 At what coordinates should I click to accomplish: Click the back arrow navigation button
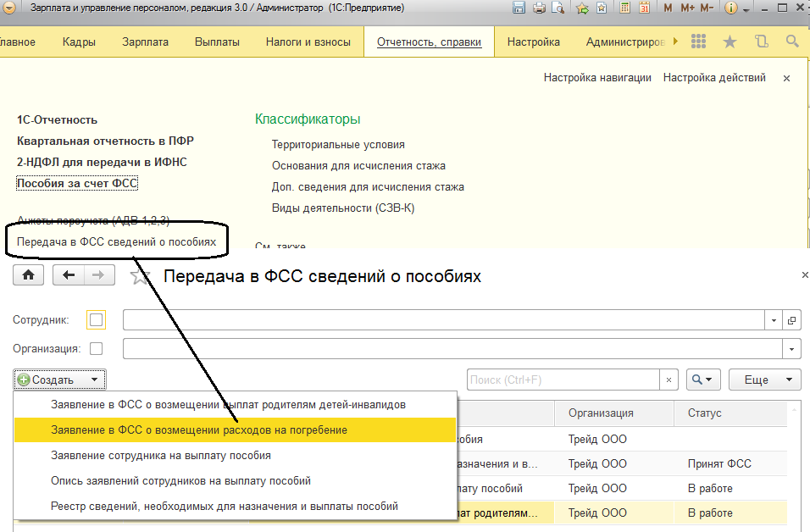tap(69, 275)
